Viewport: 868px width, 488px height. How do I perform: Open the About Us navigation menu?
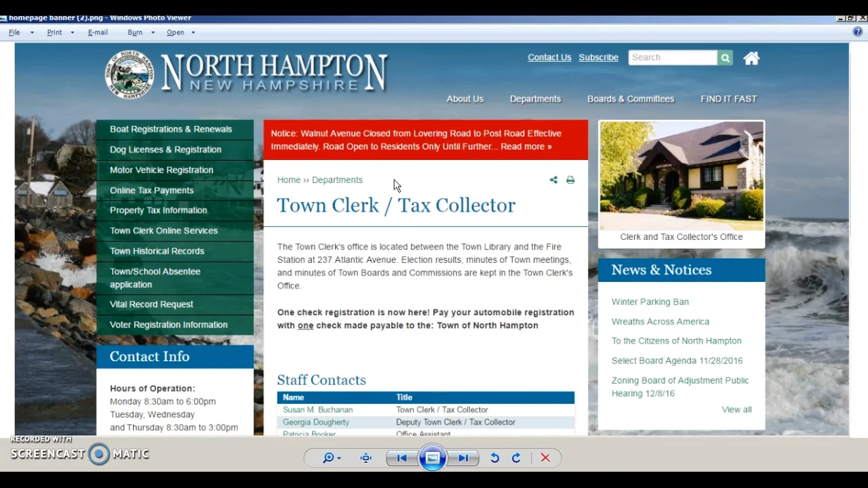pyautogui.click(x=465, y=99)
